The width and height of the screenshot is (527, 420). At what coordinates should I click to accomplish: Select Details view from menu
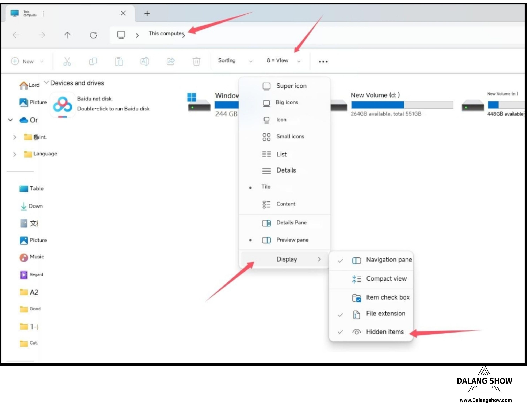tap(286, 170)
